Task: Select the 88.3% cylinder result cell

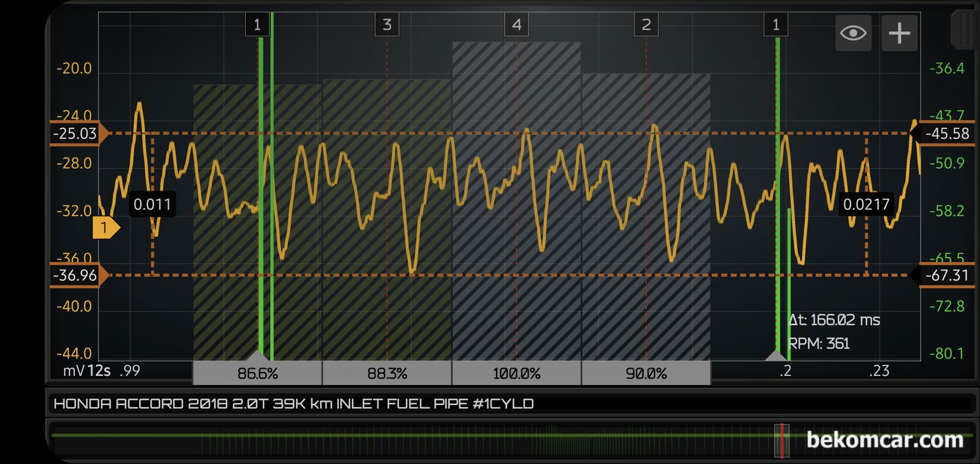Action: point(387,373)
